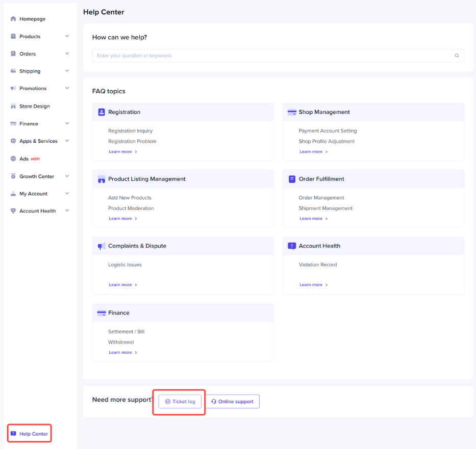The width and height of the screenshot is (476, 449).
Task: Select the Growth Center icon
Action: click(13, 176)
